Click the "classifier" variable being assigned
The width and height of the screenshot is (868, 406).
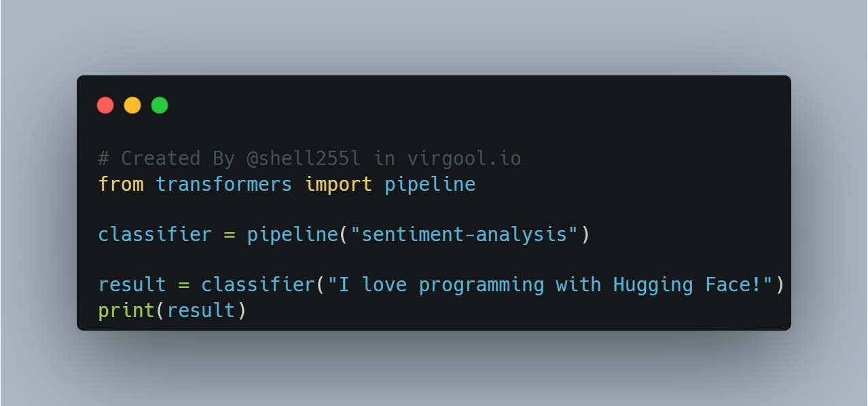point(156,235)
